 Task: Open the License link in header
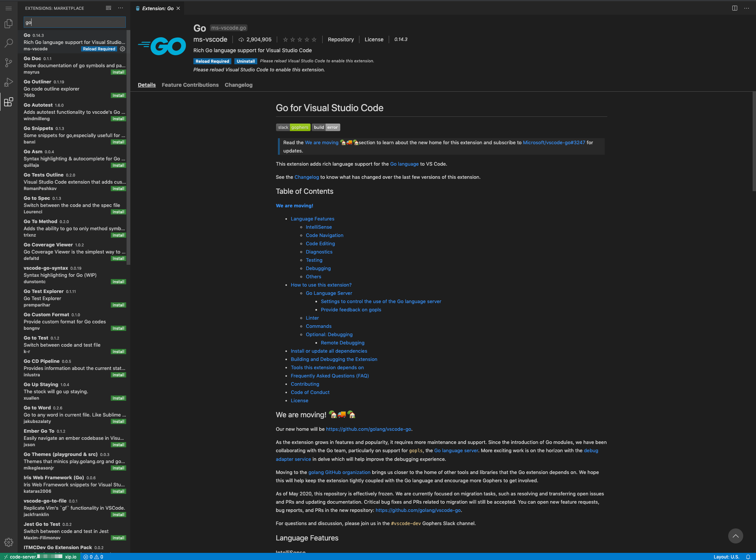[374, 39]
